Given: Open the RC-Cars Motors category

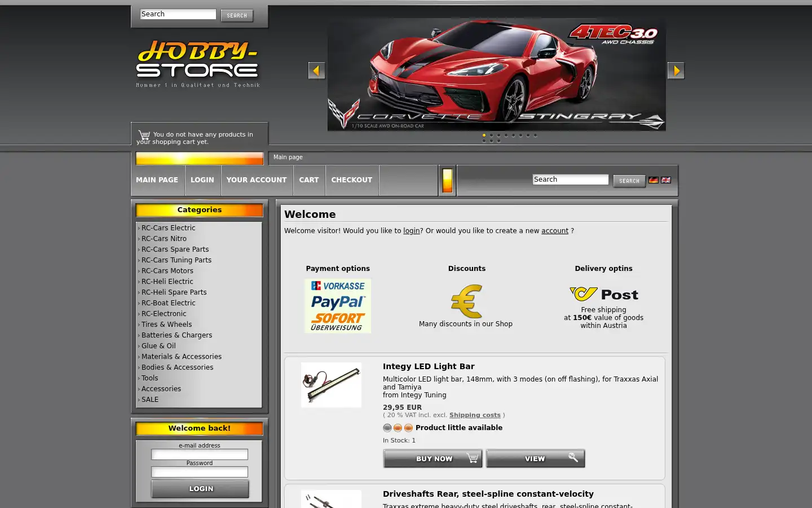Looking at the screenshot, I should (x=167, y=271).
